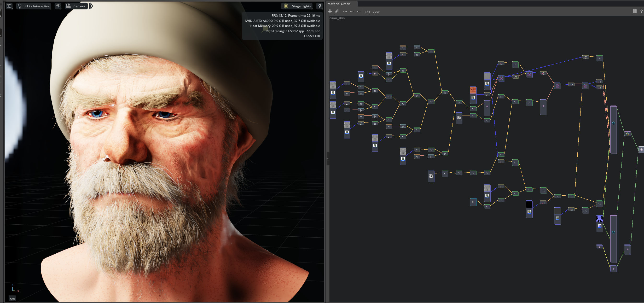Select the lower tall shader node with teal sphere
This screenshot has width=644, height=303.
click(613, 239)
